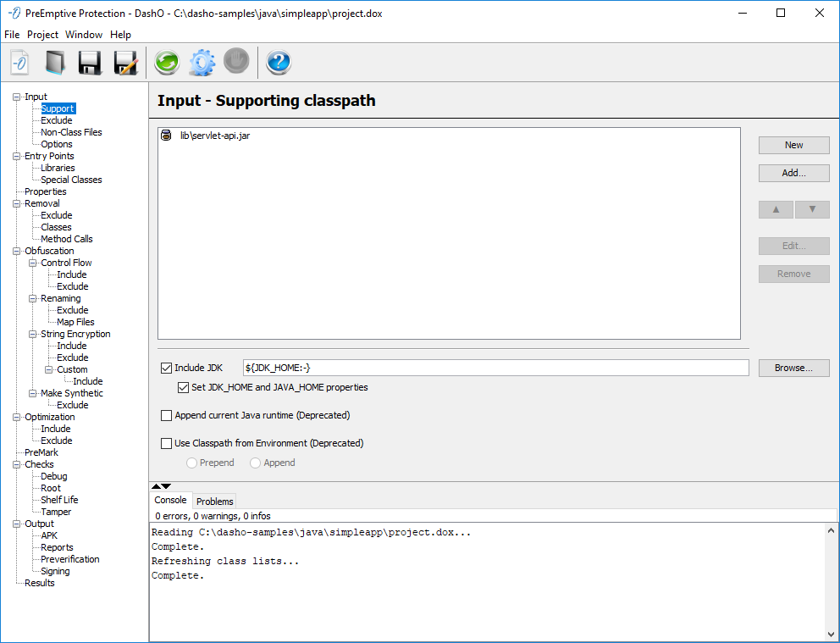Image resolution: width=840 pixels, height=643 pixels.
Task: Click the JDK_HOME path input field
Action: coord(495,368)
